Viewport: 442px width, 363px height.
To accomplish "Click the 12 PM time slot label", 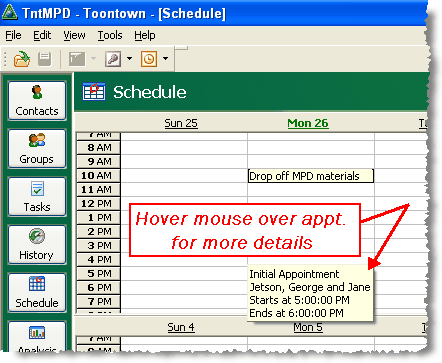I will [98, 204].
